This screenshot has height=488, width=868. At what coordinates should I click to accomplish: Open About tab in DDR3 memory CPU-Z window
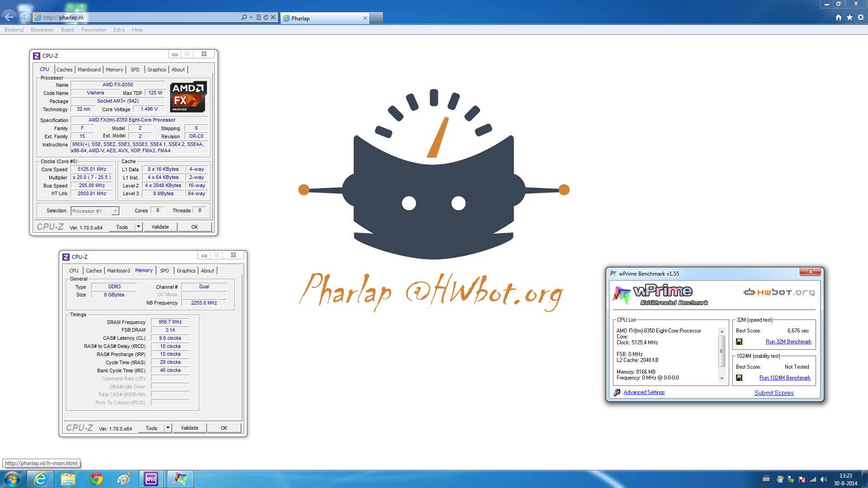point(208,271)
